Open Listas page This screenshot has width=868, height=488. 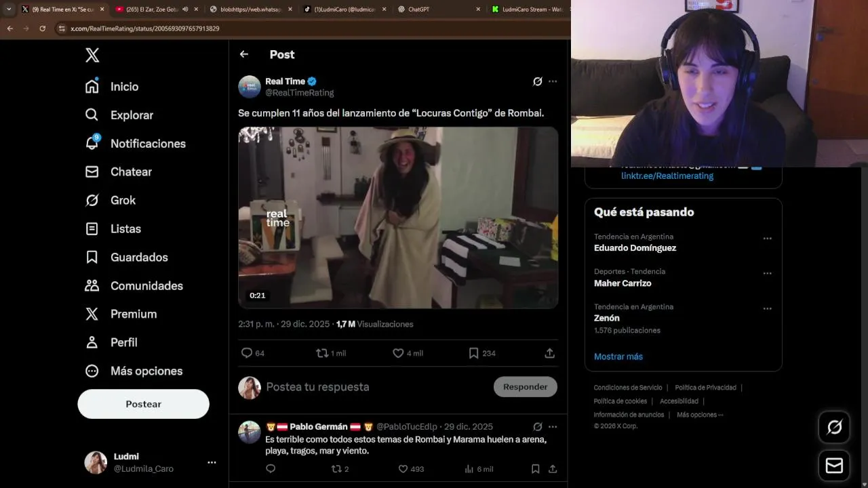[x=113, y=229]
